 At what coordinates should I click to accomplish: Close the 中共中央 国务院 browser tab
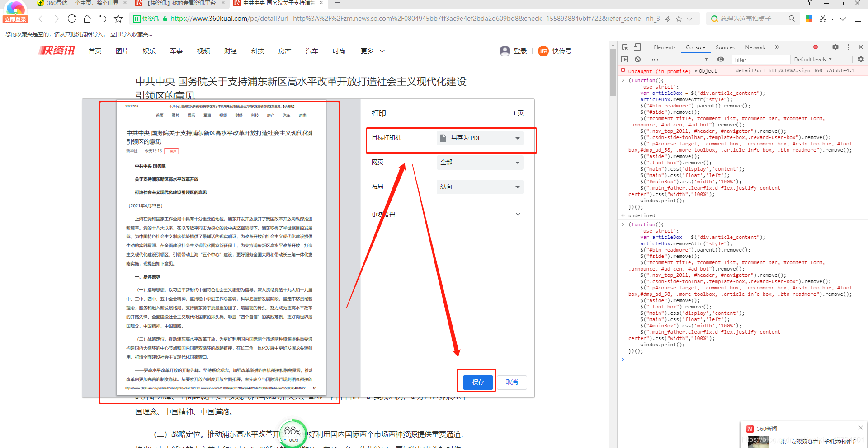[321, 3]
